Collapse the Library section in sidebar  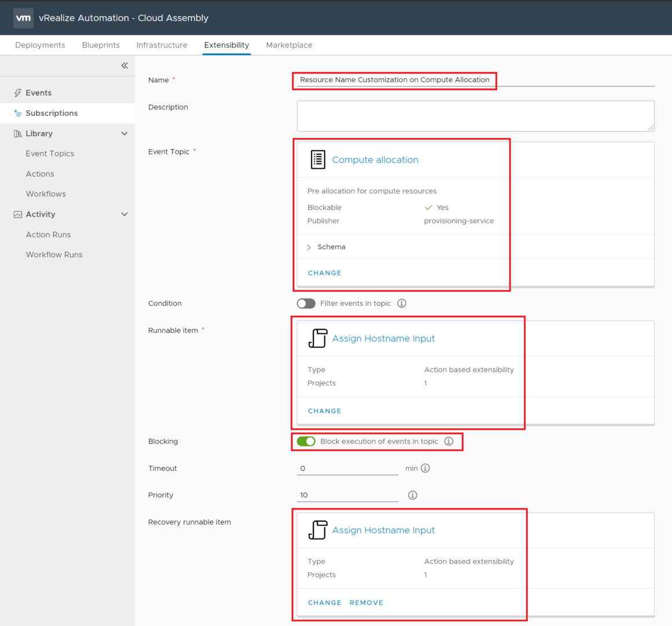pos(124,133)
